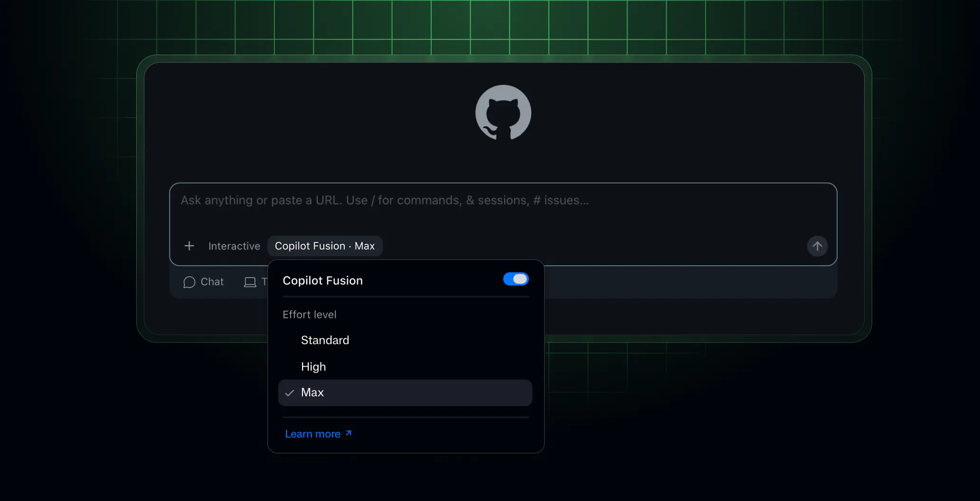The image size is (980, 501).
Task: Click the Copilot Fusion title in popup
Action: tap(322, 280)
